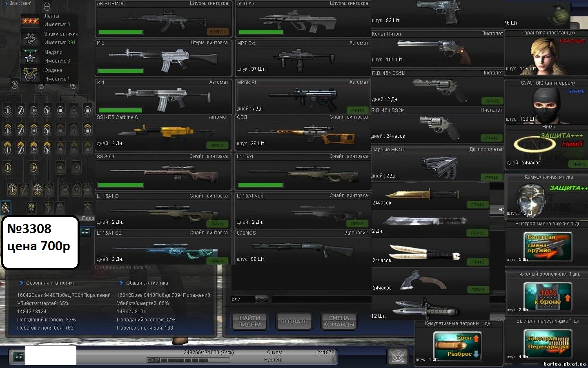Screen dimensions: 588x368
Task: Select the L115A1 чер. sniper rifle card
Action: pyautogui.click(x=303, y=211)
